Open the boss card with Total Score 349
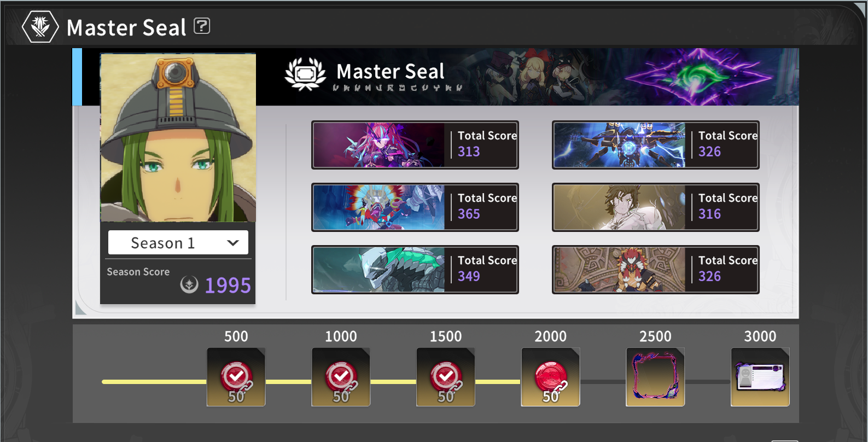 (x=415, y=270)
